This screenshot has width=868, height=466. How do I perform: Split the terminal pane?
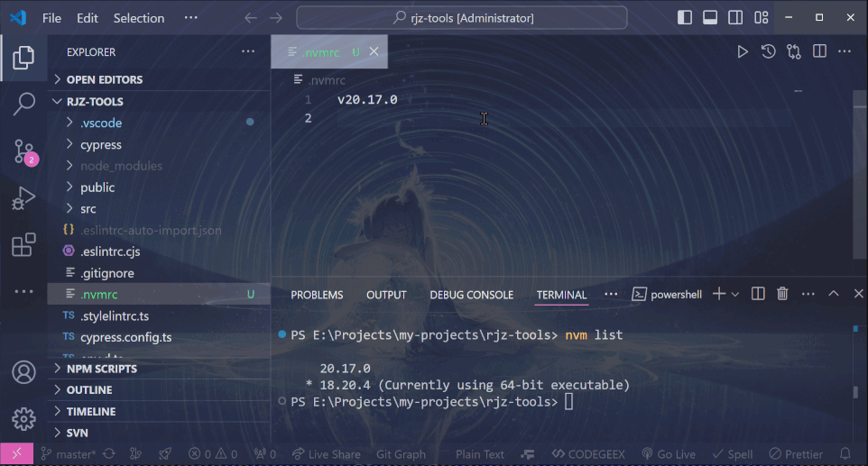(x=758, y=294)
